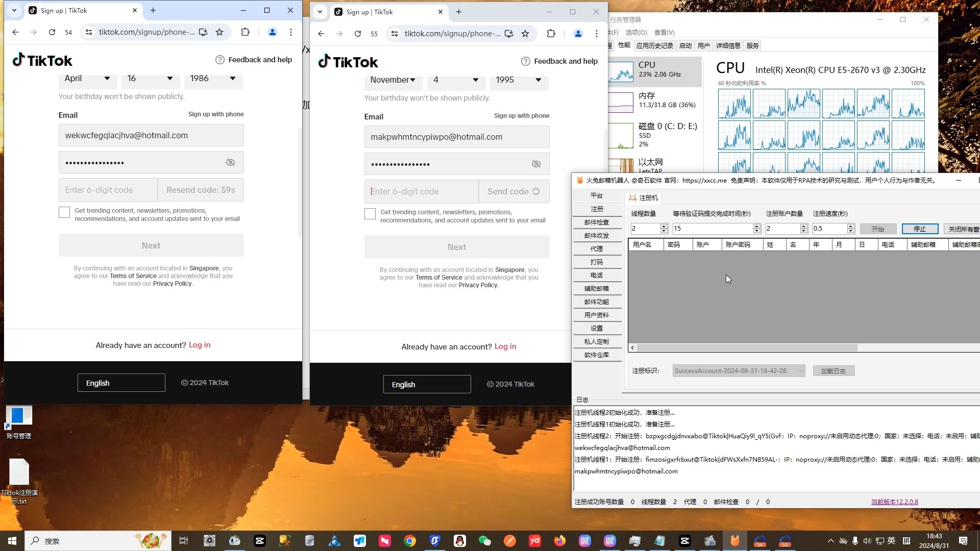This screenshot has width=980, height=551.
Task: Click the Log in link on left TikTok page
Action: [199, 344]
